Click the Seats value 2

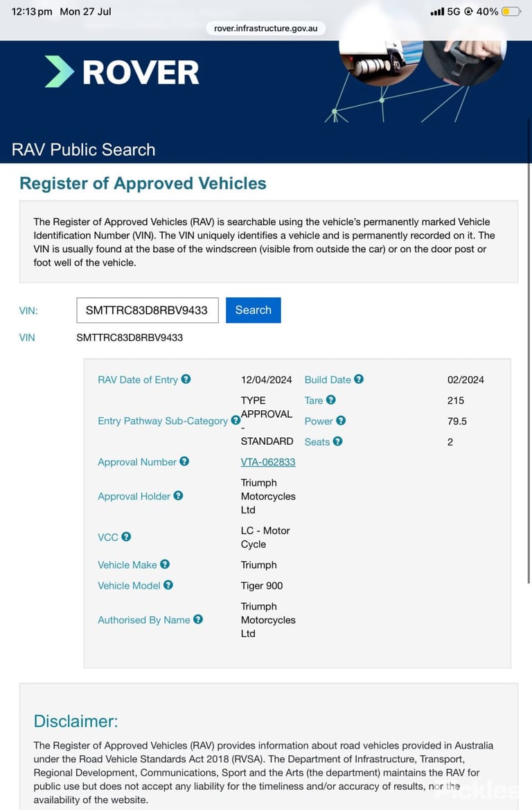click(450, 441)
